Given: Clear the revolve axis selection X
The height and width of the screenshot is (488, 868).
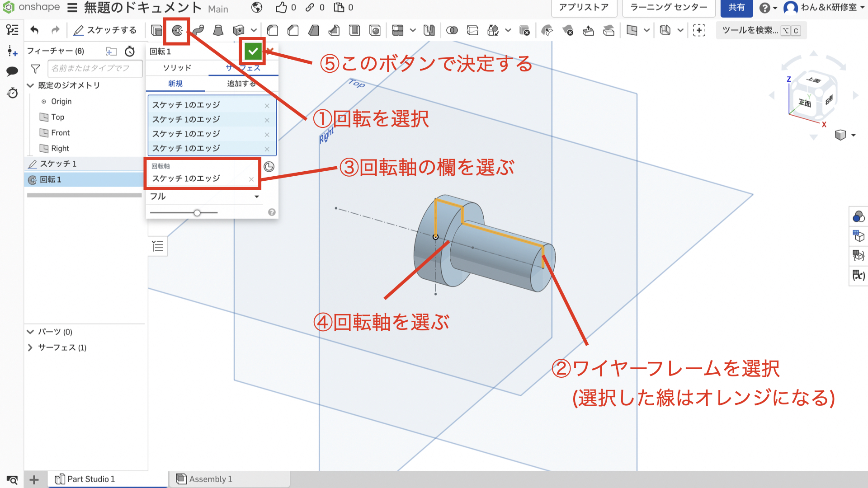Looking at the screenshot, I should pyautogui.click(x=251, y=179).
